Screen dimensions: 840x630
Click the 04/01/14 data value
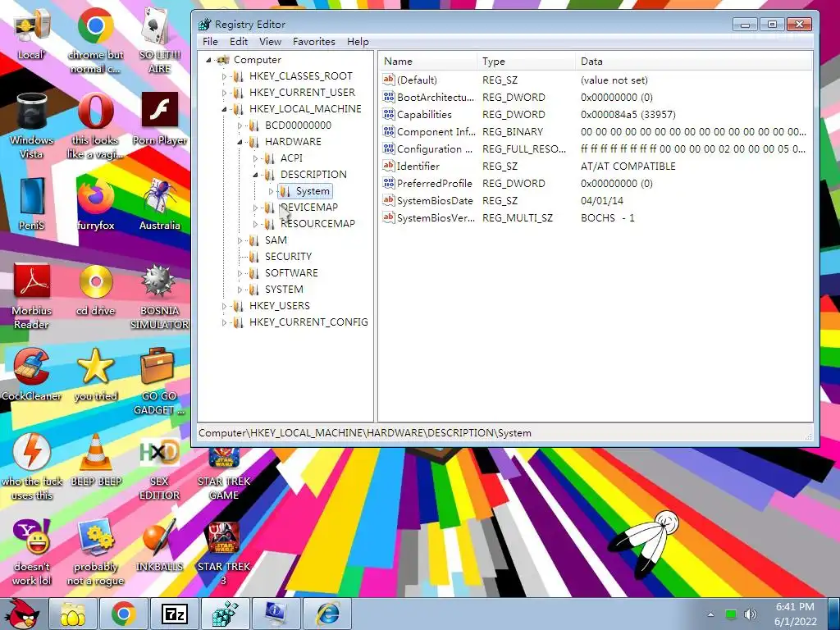point(601,201)
